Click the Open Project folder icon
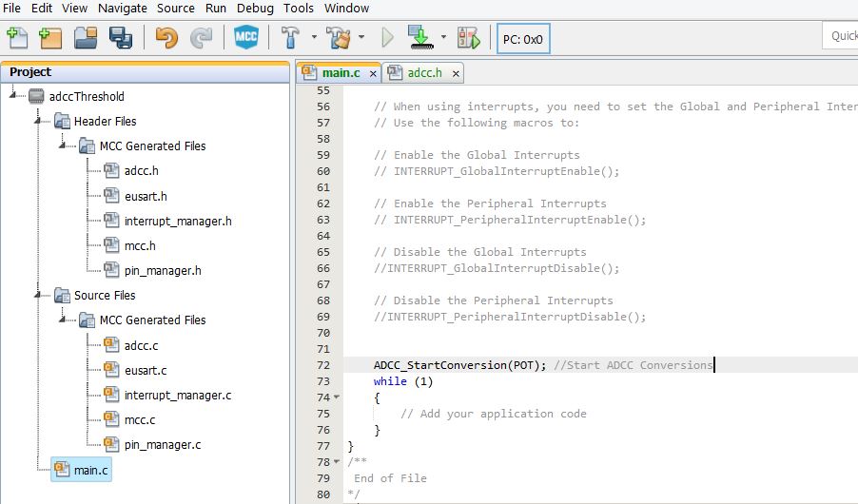 pos(86,38)
